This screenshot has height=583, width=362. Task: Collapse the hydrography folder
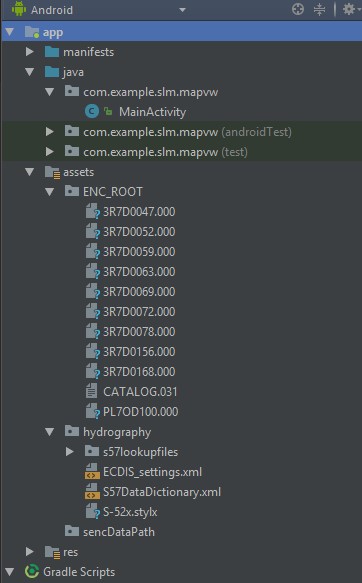[50, 432]
